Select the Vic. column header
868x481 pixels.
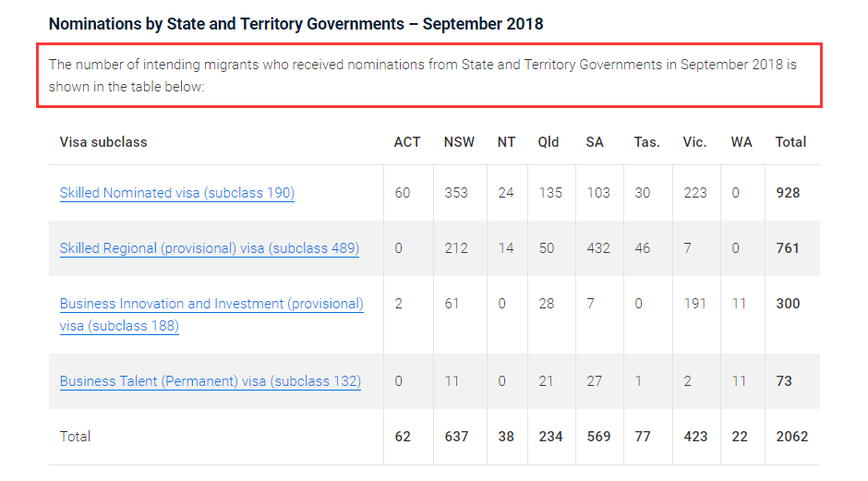tap(694, 142)
